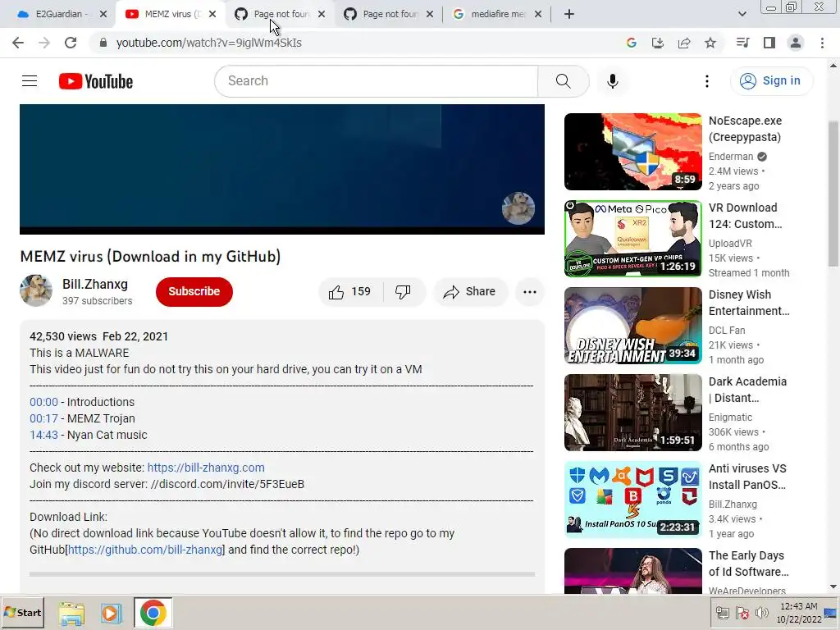Click the volume icon in system tray

point(762,613)
